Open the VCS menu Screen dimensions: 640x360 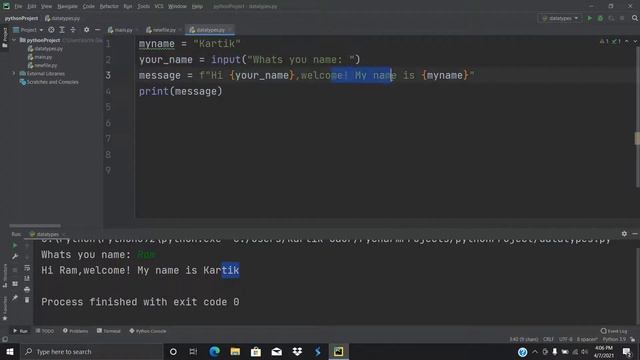pyautogui.click(x=159, y=6)
